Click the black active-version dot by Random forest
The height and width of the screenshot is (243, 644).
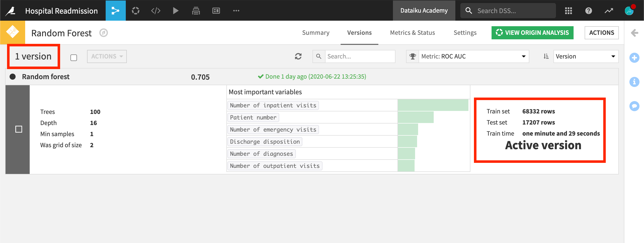coord(13,77)
